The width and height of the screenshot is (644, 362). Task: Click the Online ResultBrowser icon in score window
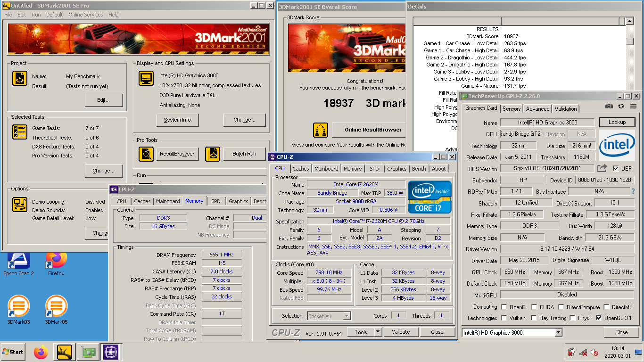pos(321,130)
